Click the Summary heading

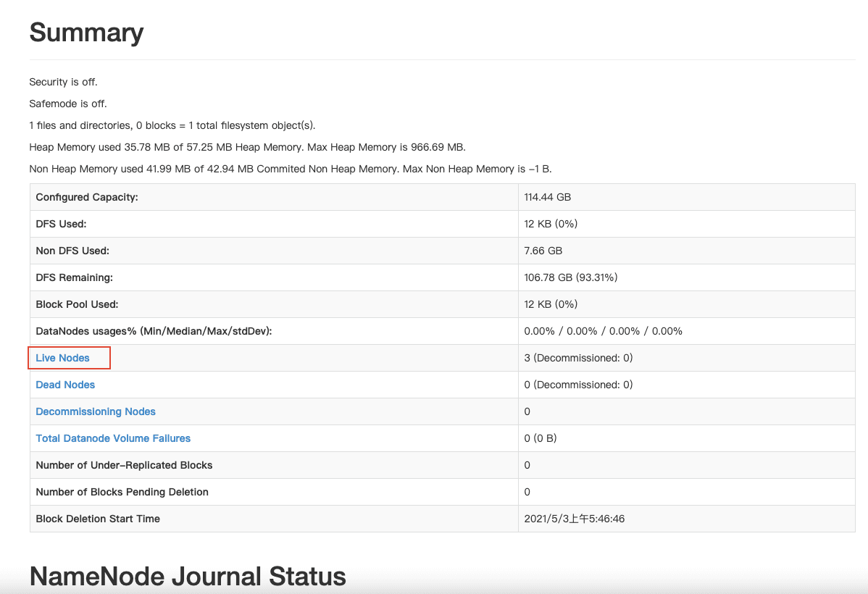[86, 33]
